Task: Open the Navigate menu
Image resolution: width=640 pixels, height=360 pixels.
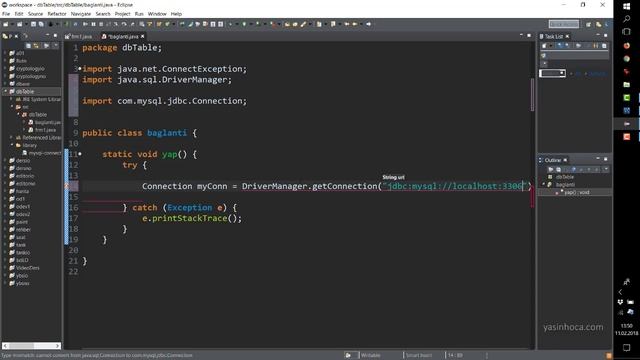Action: [x=81, y=14]
